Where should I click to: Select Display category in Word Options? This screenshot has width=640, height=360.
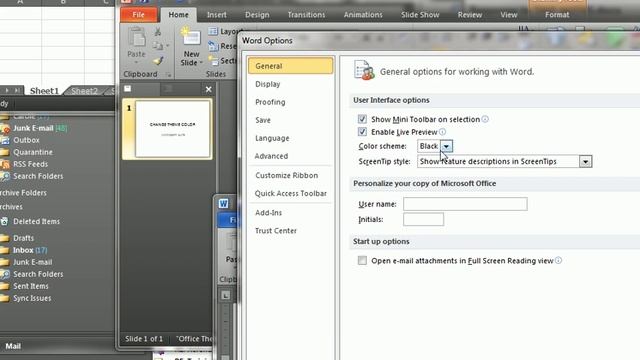(x=291, y=84)
